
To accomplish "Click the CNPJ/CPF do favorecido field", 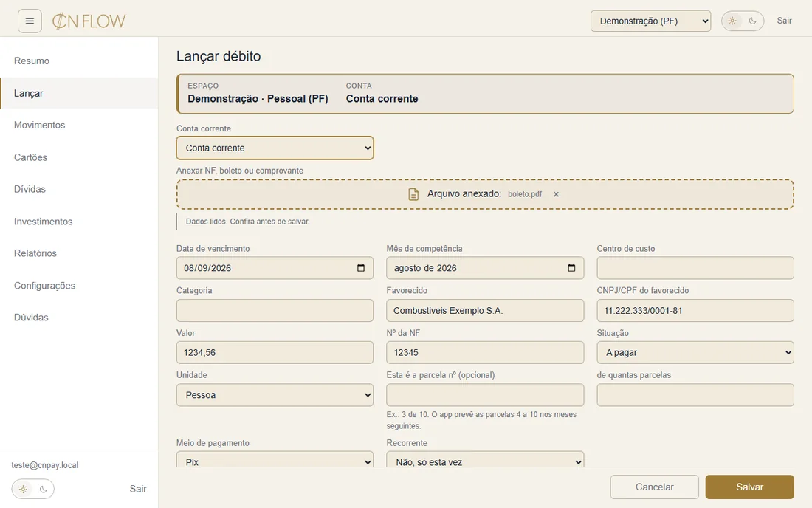I will (x=695, y=311).
